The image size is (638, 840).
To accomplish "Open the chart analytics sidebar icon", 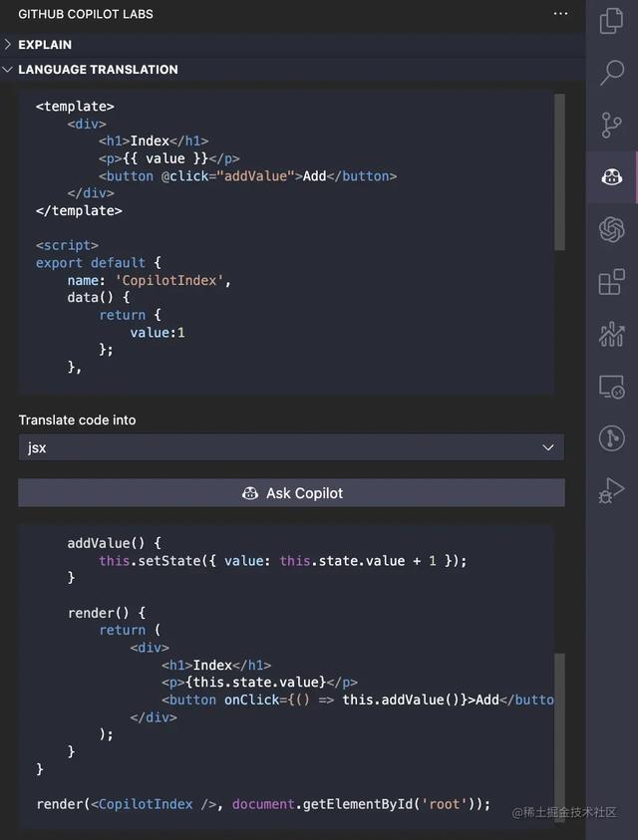I will [612, 334].
